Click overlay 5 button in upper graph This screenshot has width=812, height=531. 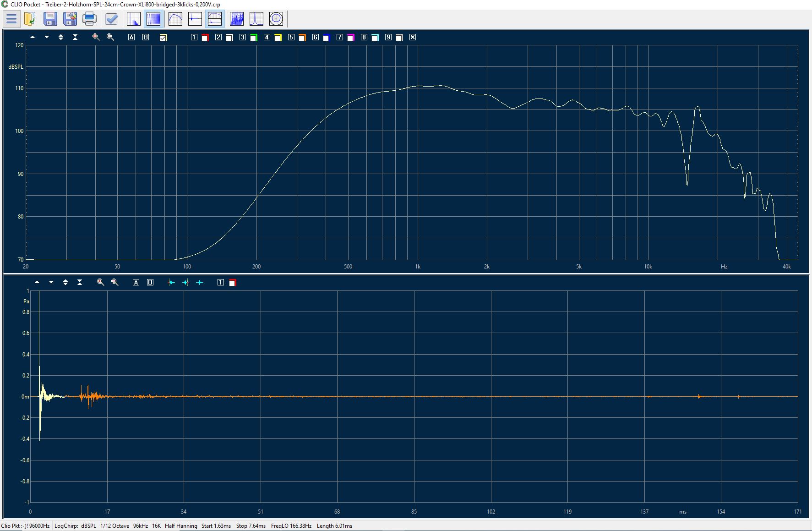pyautogui.click(x=291, y=37)
